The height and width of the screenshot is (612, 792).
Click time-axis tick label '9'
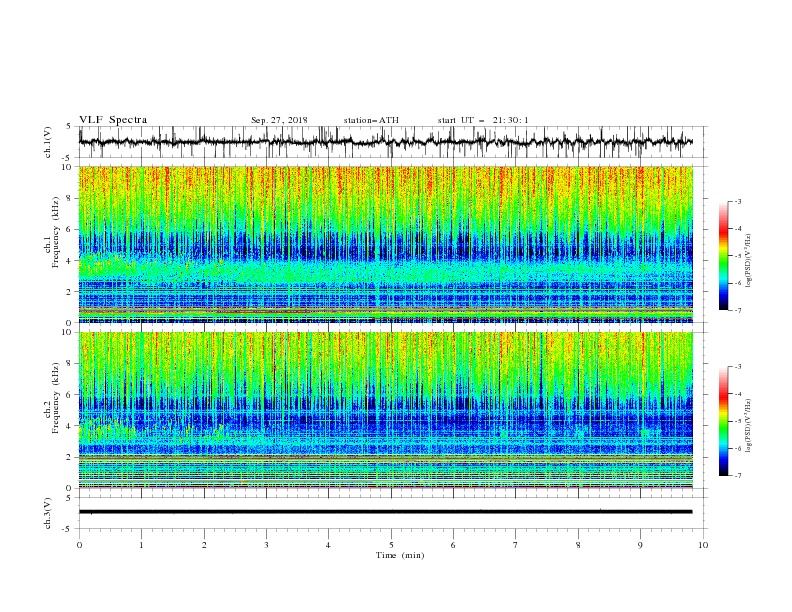click(640, 545)
